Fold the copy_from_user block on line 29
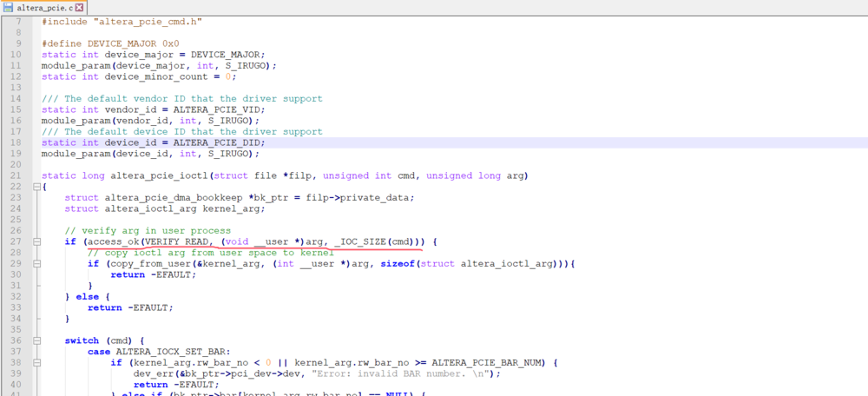Viewport: 868px width, 396px height. tap(36, 264)
